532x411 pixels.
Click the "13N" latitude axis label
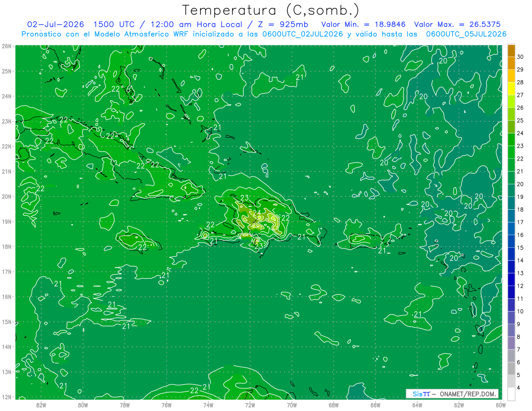6,372
